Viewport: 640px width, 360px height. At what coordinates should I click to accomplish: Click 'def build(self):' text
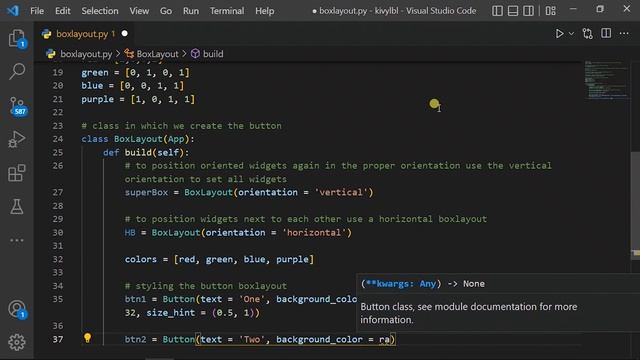(146, 152)
